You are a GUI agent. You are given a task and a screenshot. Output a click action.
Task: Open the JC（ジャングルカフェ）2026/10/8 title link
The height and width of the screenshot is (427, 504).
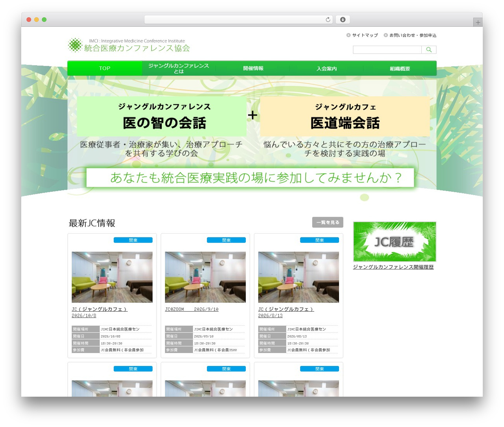coord(99,312)
